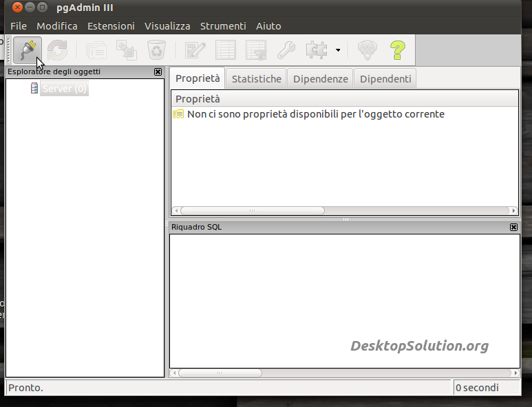Click the toolbar drag handle grip
The height and width of the screenshot is (407, 532).
coord(9,50)
